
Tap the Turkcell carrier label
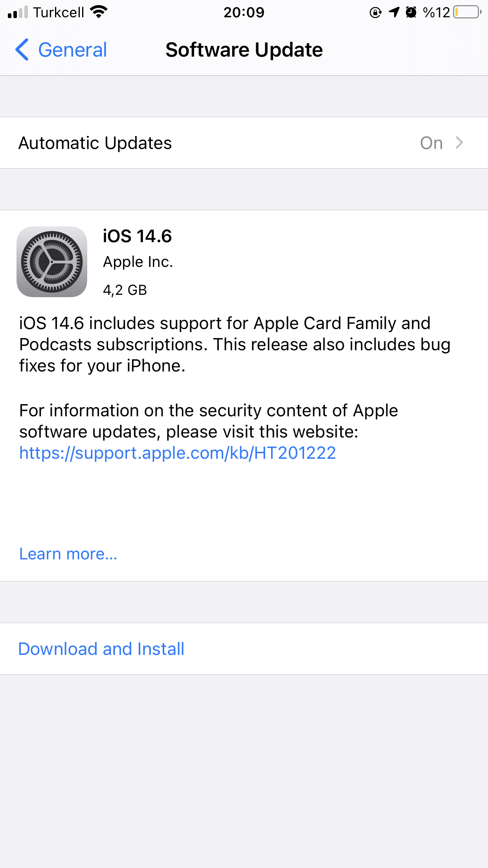pos(59,13)
